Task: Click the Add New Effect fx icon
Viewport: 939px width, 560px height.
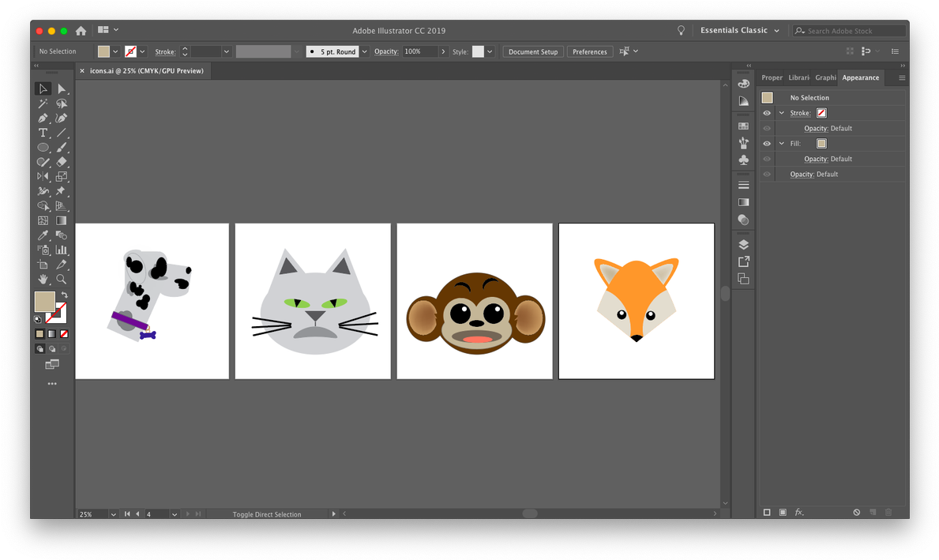Action: [x=799, y=513]
